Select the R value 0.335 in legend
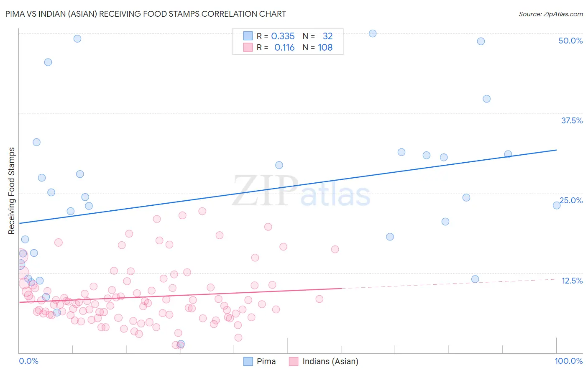The image size is (588, 373). [283, 36]
